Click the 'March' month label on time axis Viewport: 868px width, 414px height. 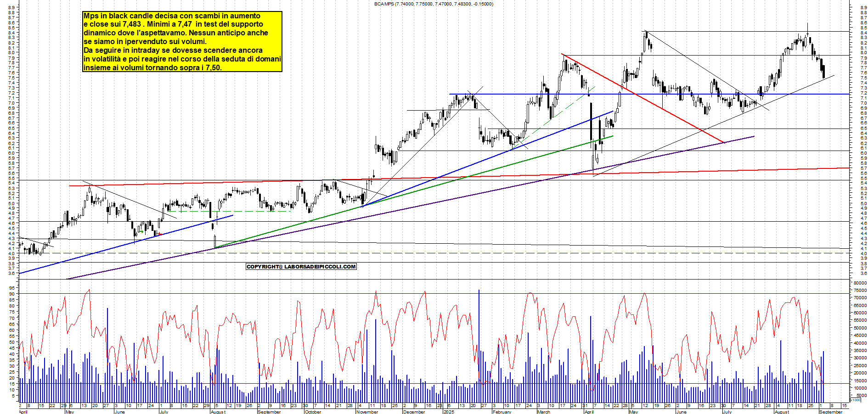pos(543,412)
